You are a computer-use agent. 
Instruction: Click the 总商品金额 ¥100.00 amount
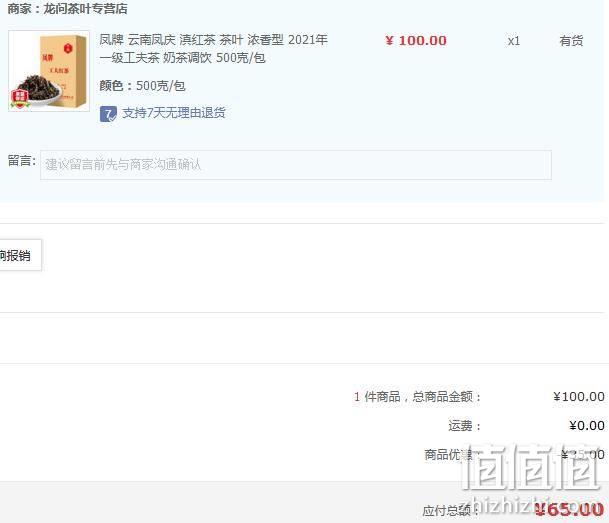pyautogui.click(x=579, y=396)
